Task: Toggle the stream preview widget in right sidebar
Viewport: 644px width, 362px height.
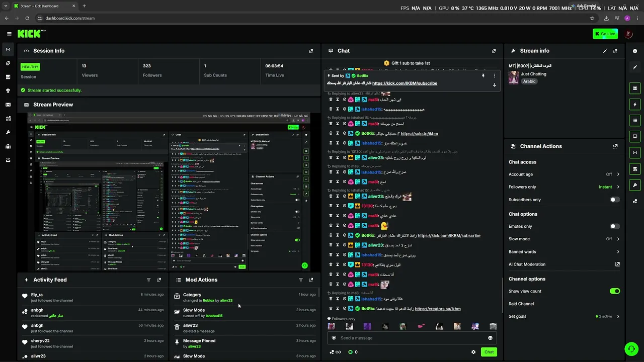Action: pyautogui.click(x=635, y=88)
